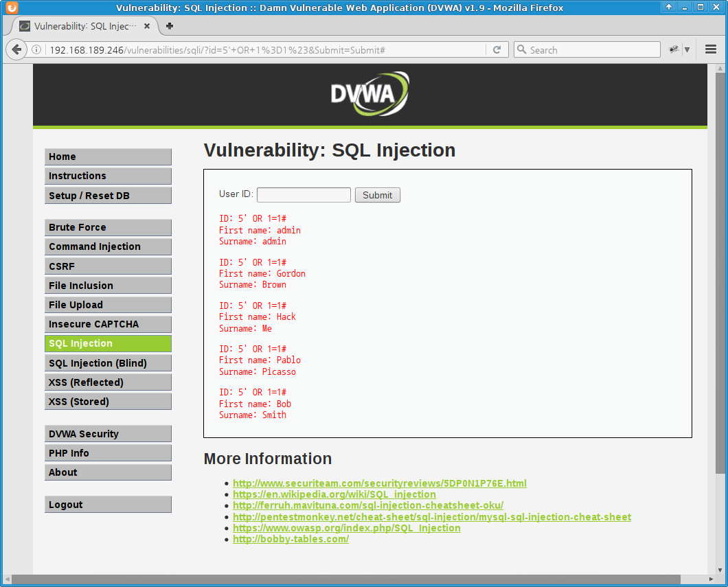This screenshot has width=728, height=587.
Task: Go back with the browser back arrow
Action: pos(16,49)
